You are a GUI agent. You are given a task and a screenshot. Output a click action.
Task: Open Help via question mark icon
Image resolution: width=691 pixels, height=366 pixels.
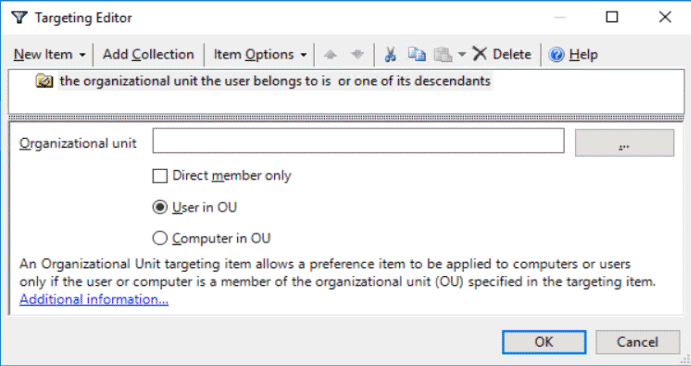(x=556, y=55)
